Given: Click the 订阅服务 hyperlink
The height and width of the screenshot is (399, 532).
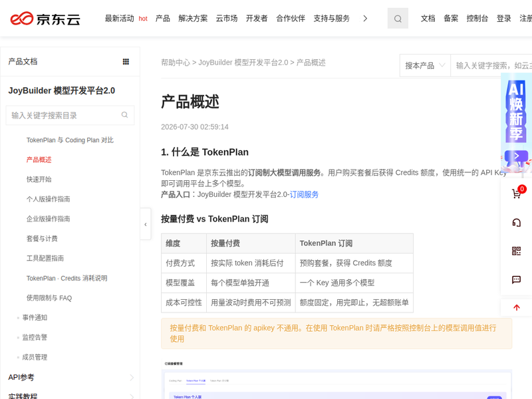Looking at the screenshot, I should pyautogui.click(x=304, y=194).
